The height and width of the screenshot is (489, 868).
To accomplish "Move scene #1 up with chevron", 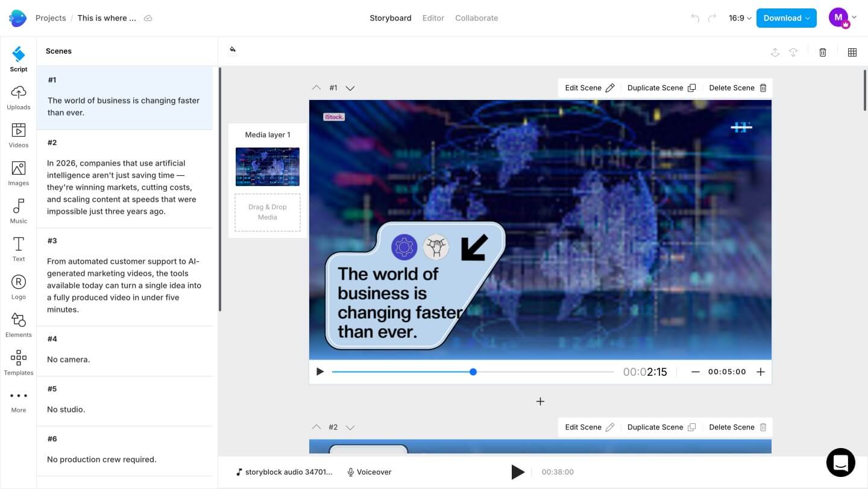I will [x=316, y=88].
